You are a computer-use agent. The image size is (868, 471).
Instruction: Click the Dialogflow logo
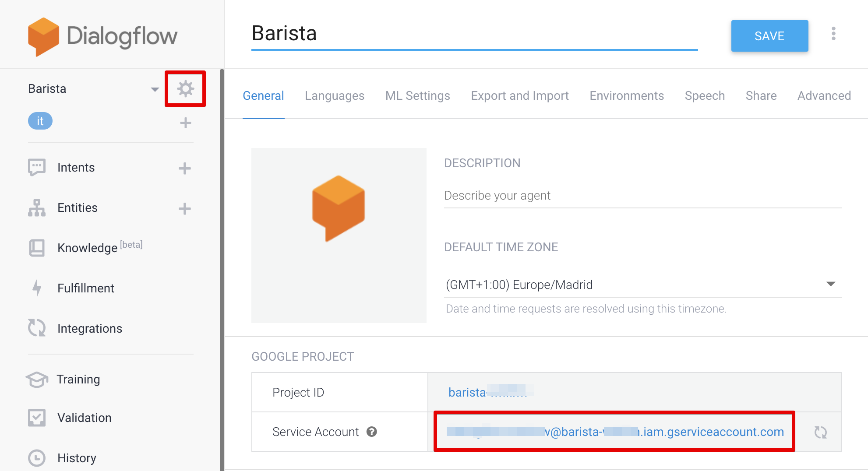[102, 37]
